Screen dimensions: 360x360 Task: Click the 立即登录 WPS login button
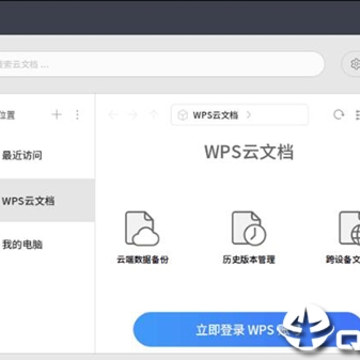(247, 330)
